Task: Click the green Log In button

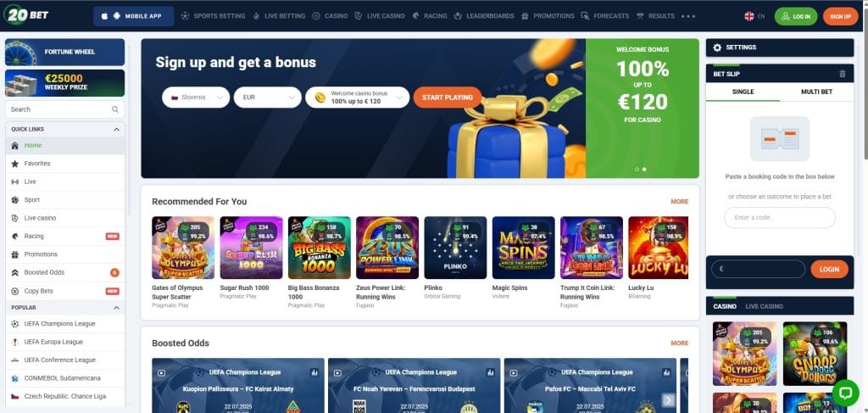Action: click(796, 17)
